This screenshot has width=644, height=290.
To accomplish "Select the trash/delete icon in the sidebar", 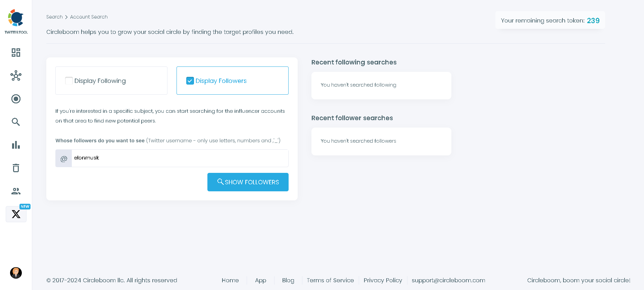I will coord(15,168).
